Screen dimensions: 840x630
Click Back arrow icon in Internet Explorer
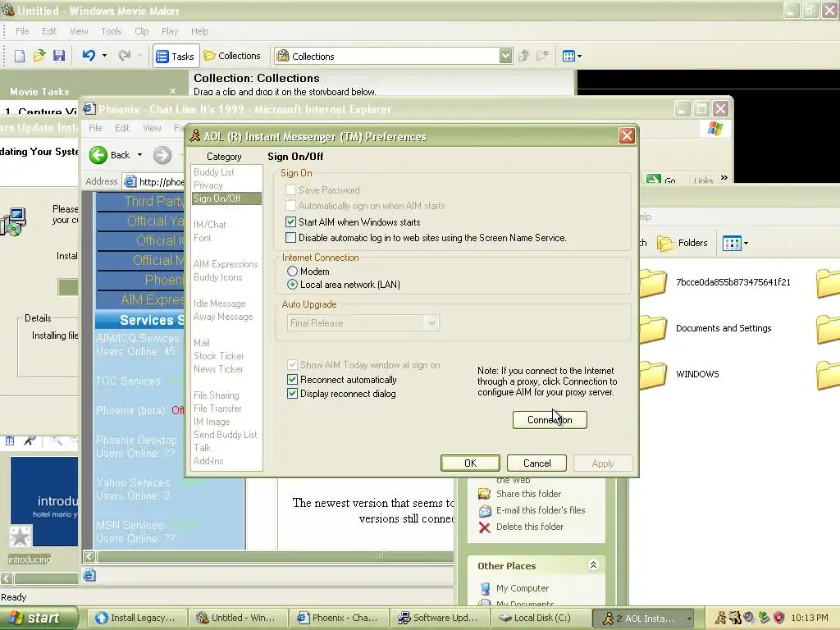[x=98, y=155]
